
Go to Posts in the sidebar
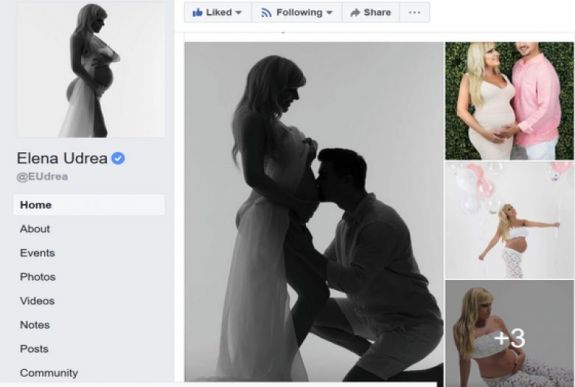coord(34,349)
